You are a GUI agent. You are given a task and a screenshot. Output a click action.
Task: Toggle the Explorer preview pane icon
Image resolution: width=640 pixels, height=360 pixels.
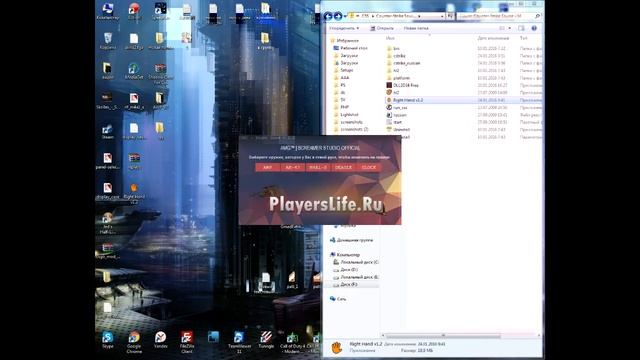[521, 28]
